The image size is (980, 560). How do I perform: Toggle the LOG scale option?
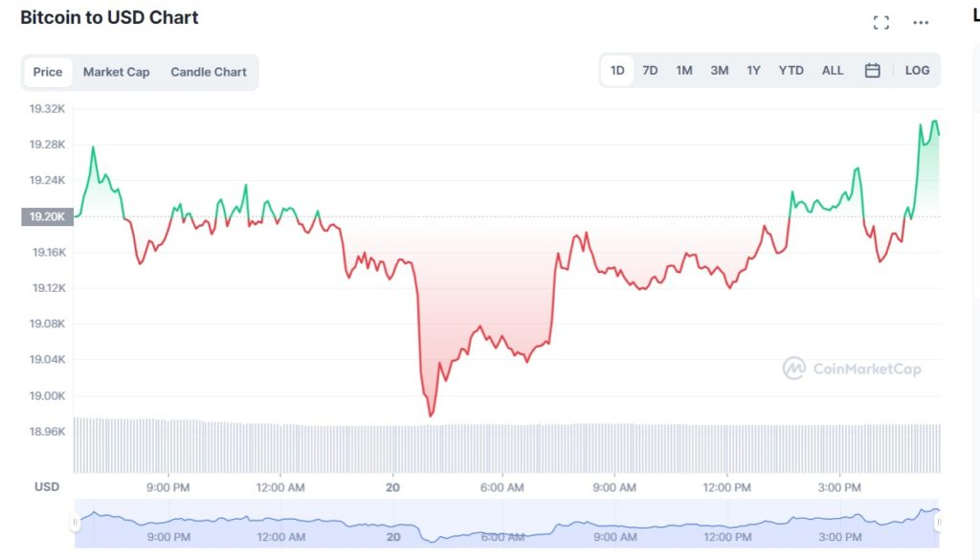click(x=917, y=71)
